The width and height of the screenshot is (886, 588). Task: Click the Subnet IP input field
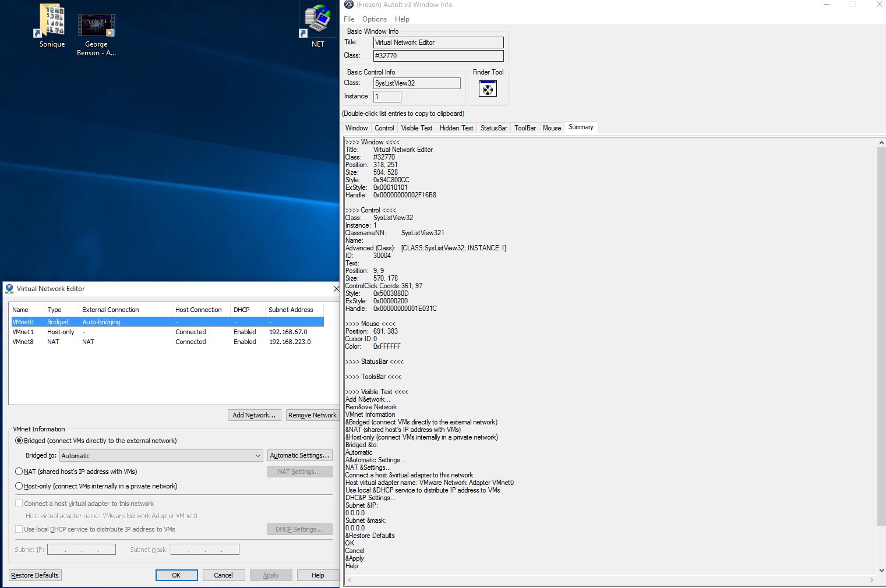[82, 550]
